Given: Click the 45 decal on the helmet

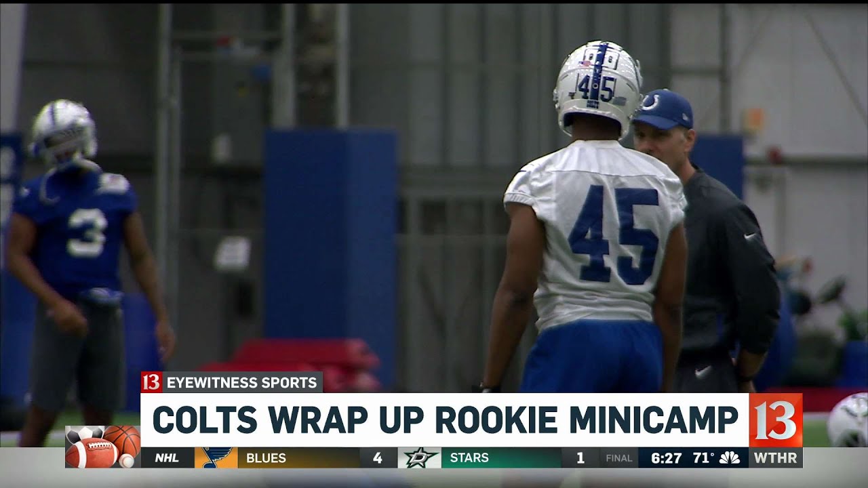Looking at the screenshot, I should coord(597,88).
